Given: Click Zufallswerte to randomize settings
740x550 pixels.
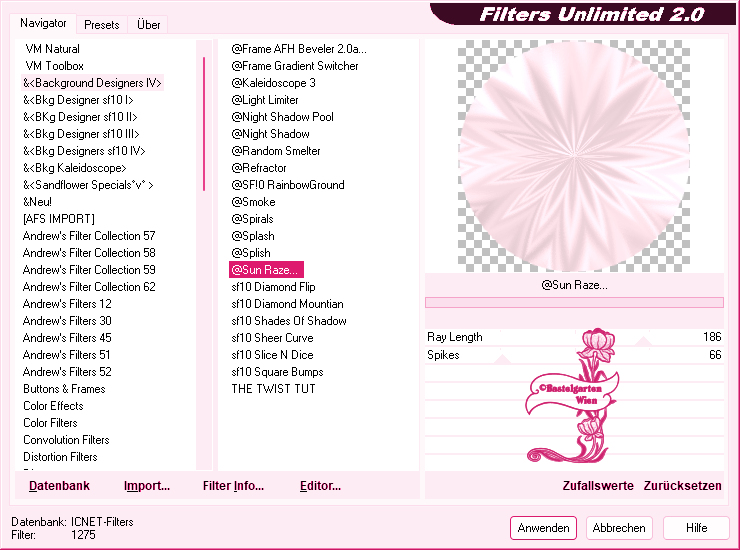Looking at the screenshot, I should (597, 486).
